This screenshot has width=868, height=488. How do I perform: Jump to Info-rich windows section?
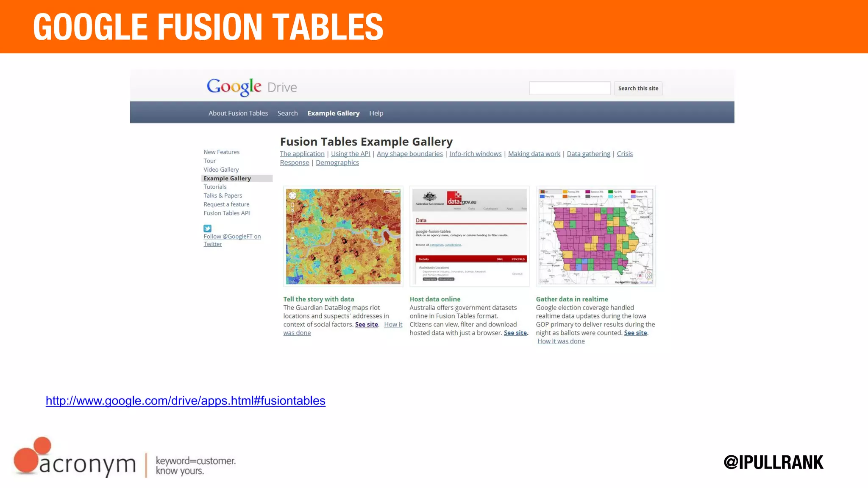[475, 154]
